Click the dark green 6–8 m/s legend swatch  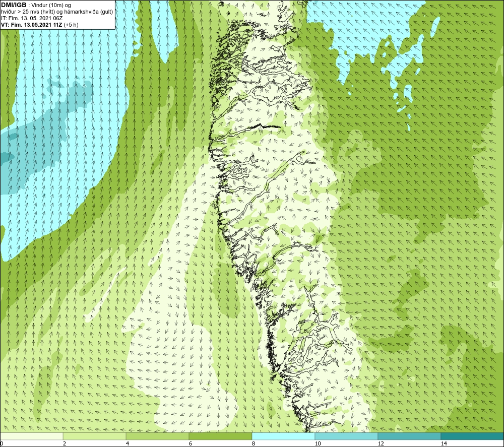[x=221, y=436]
